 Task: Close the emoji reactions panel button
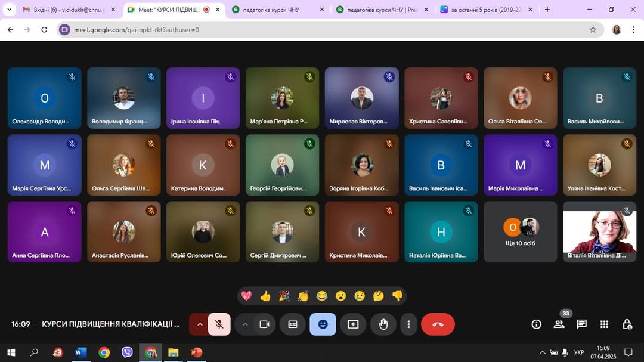click(323, 324)
